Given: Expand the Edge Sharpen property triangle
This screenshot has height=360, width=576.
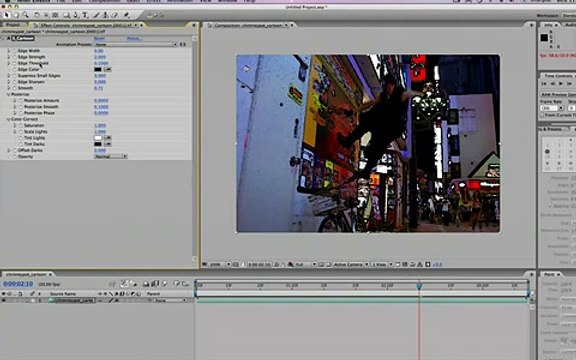Looking at the screenshot, I should pos(9,82).
